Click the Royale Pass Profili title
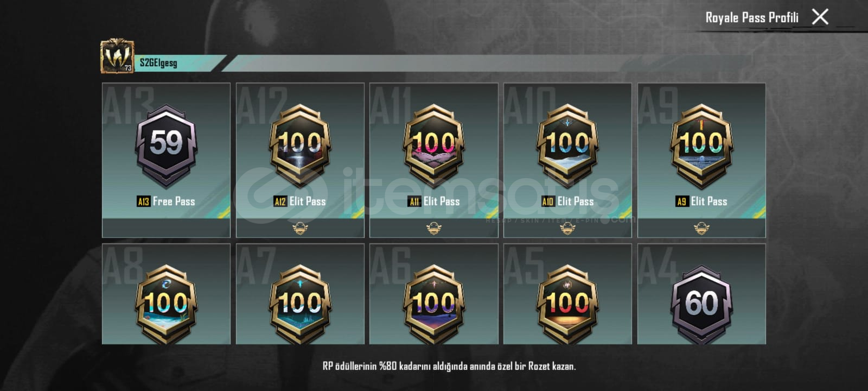This screenshot has width=868, height=391. pos(752,17)
